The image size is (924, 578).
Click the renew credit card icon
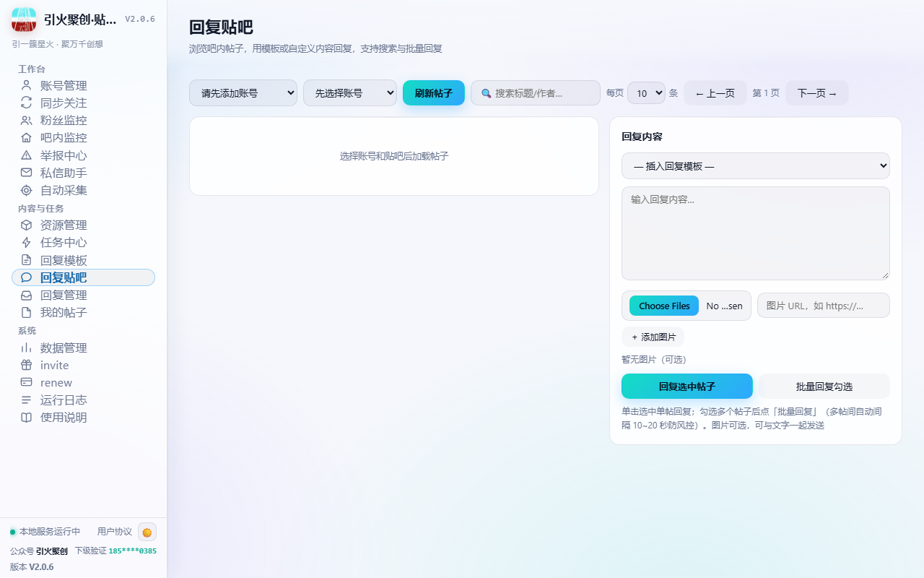pyautogui.click(x=27, y=383)
